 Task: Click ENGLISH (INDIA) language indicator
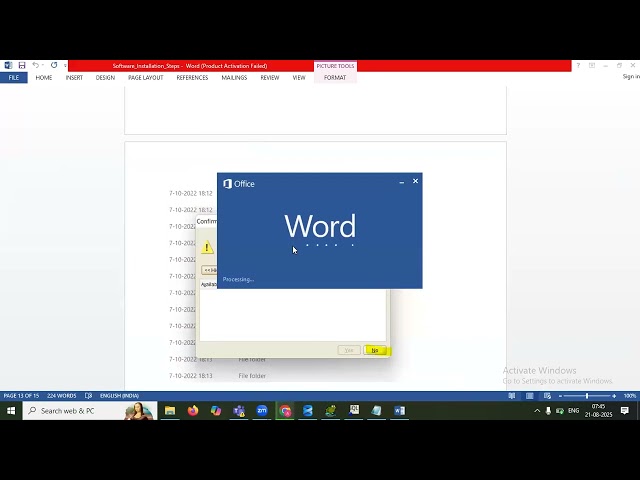click(119, 396)
